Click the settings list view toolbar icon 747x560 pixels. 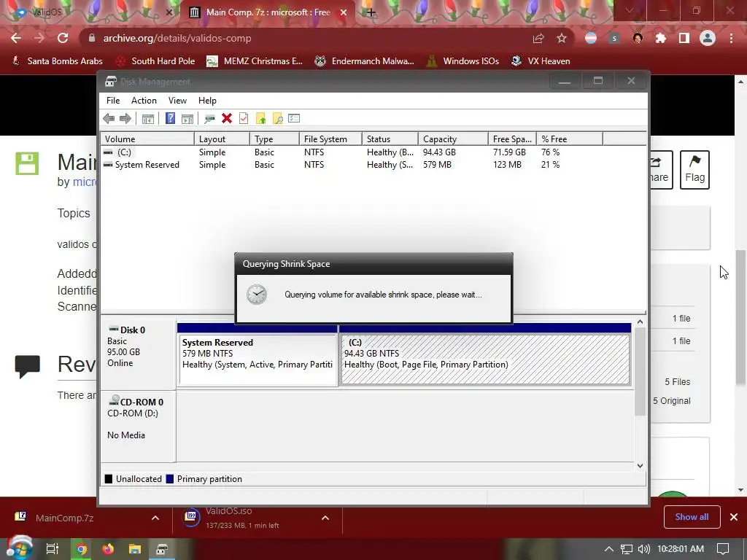coord(294,119)
